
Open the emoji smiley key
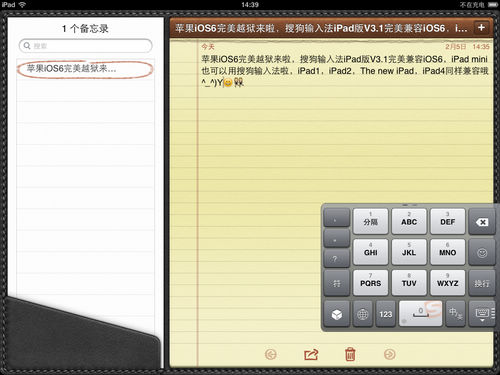pyautogui.click(x=482, y=252)
